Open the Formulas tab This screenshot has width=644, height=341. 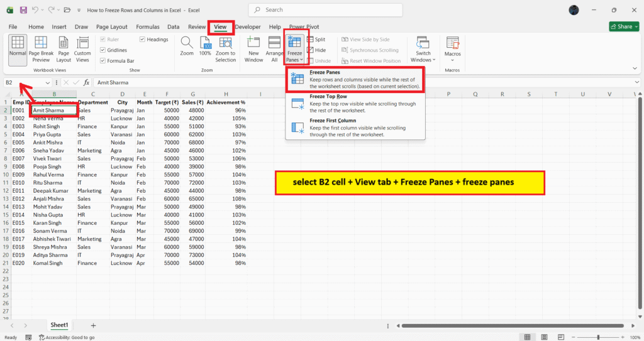[147, 26]
